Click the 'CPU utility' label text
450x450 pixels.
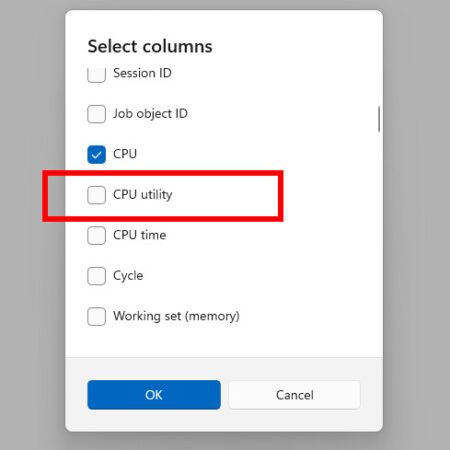coord(143,195)
